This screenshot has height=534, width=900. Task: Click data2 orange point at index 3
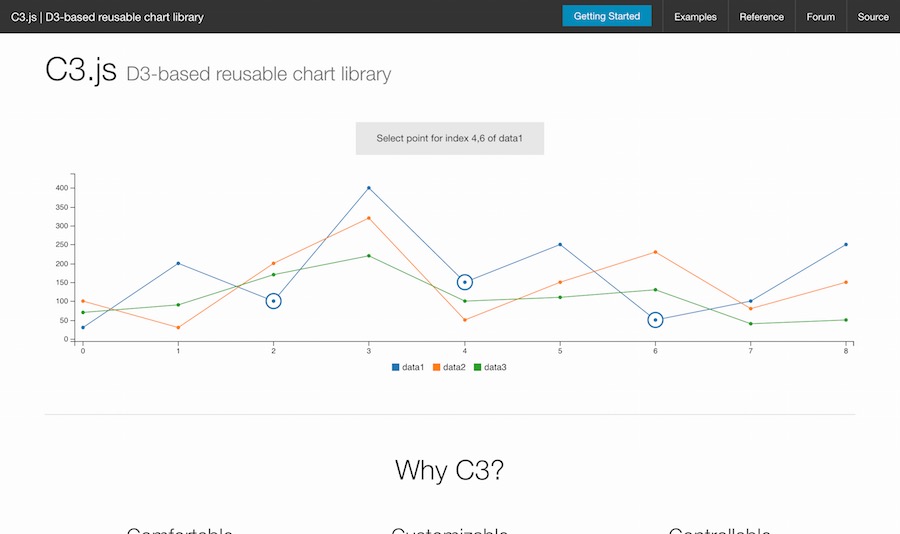(368, 218)
